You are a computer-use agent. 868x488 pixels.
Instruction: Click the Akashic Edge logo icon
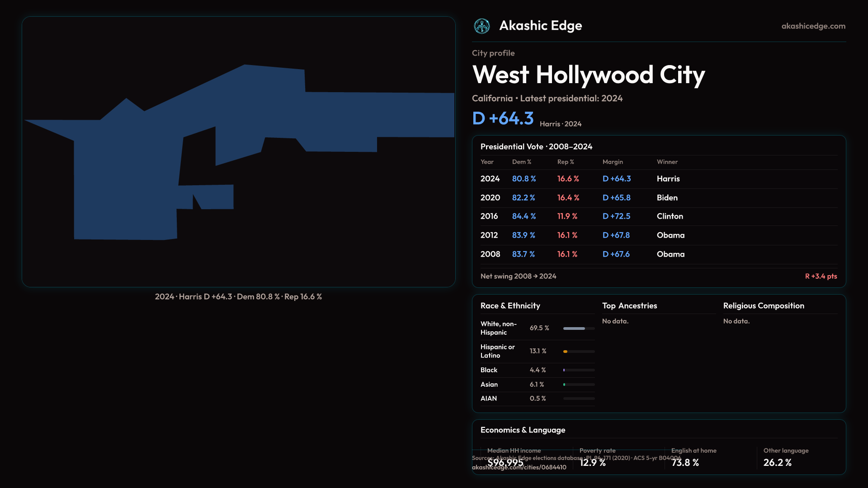click(481, 26)
